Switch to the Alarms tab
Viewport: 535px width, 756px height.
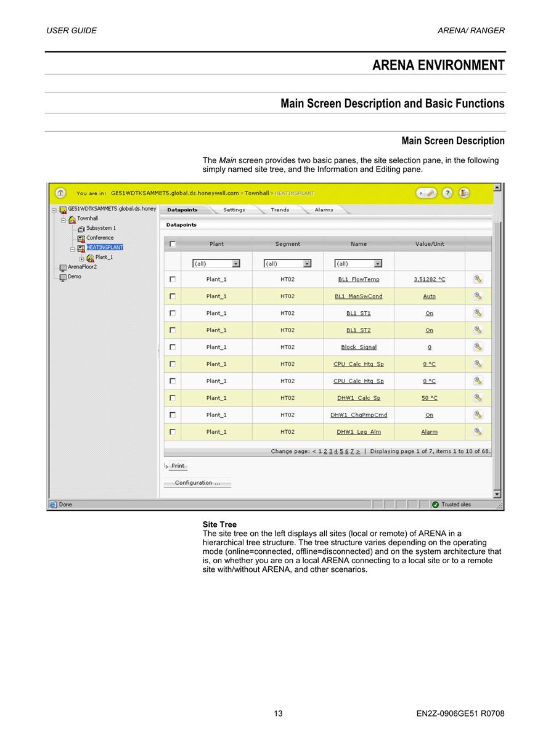(324, 209)
